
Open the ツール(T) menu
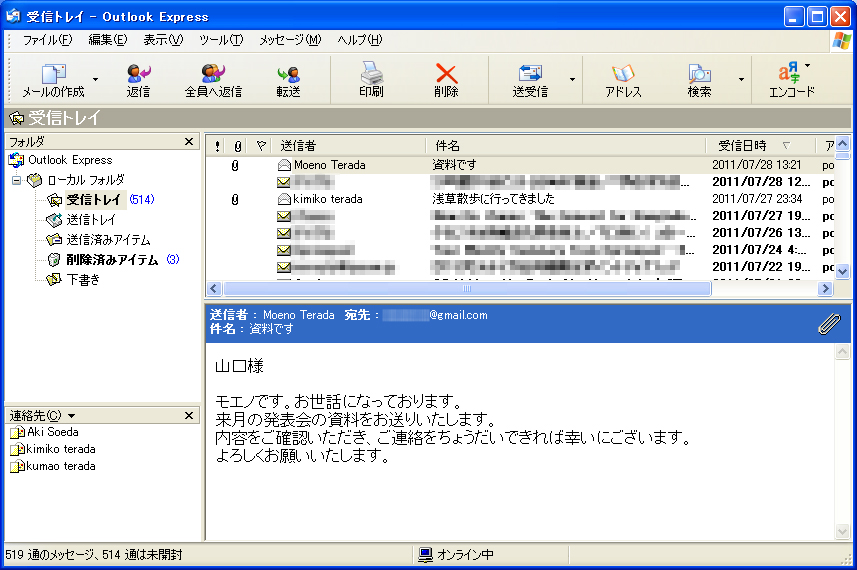[x=221, y=40]
